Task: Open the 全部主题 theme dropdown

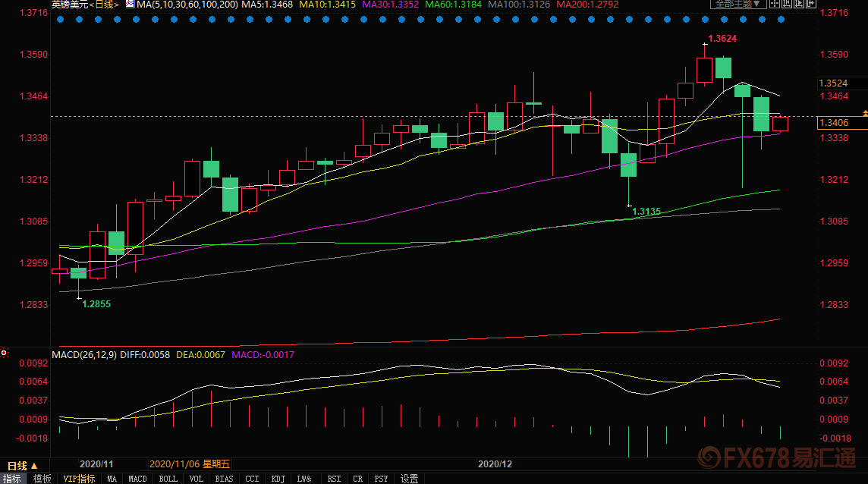Action: [x=738, y=4]
